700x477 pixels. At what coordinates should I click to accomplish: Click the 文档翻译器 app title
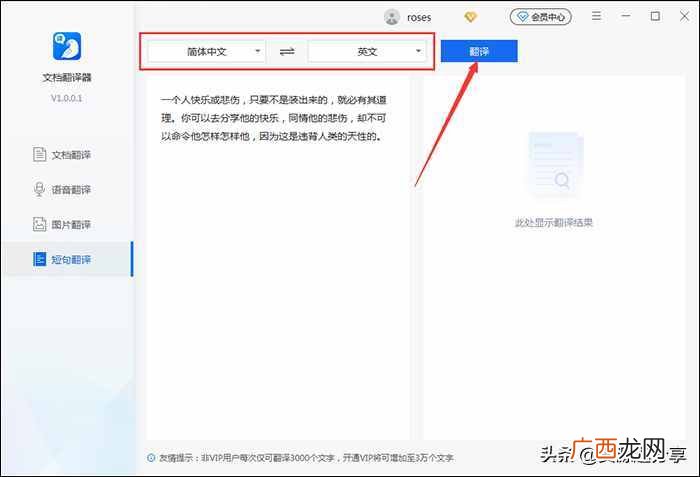(x=67, y=77)
